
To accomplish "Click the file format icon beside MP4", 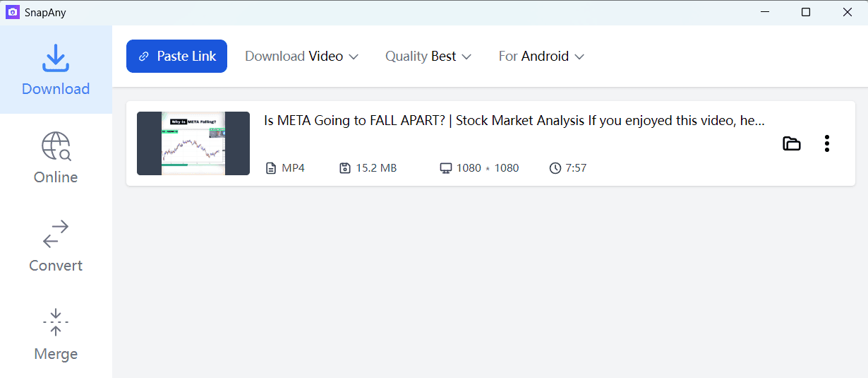I will point(271,168).
